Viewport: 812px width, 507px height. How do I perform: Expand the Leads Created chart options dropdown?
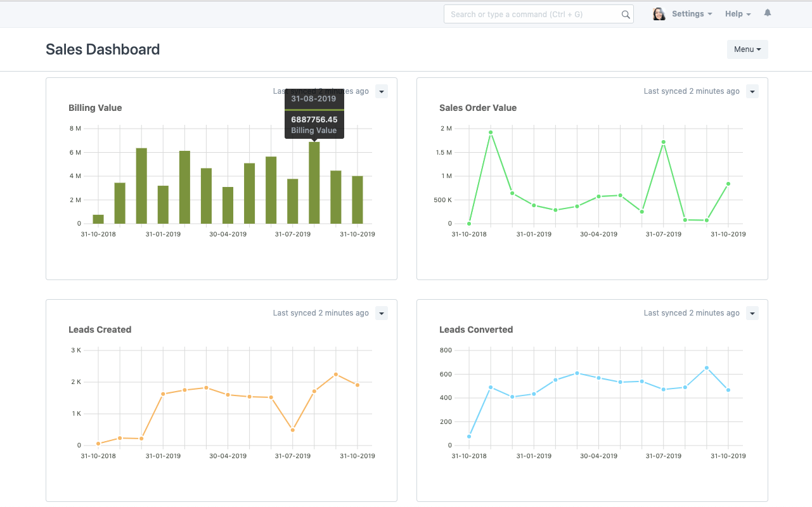[381, 313]
